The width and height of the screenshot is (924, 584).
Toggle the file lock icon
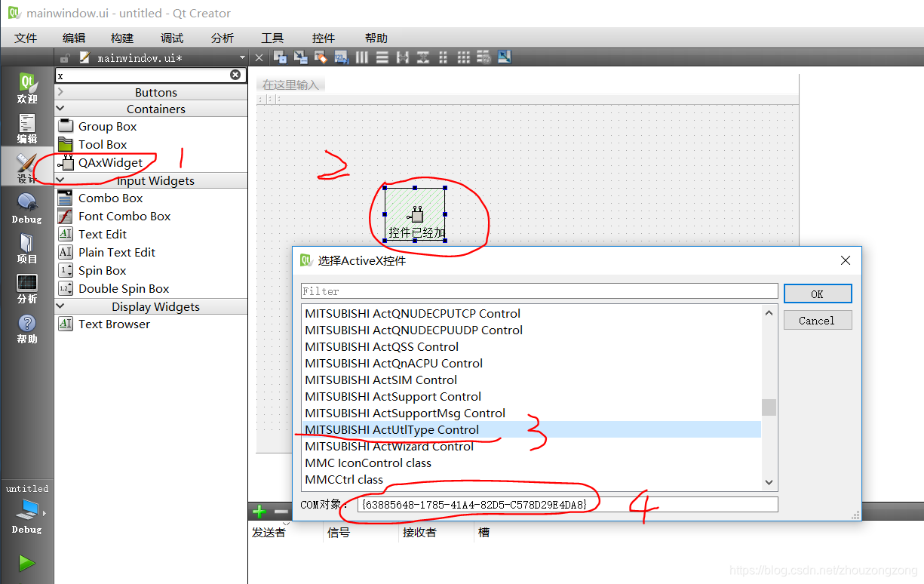(x=66, y=57)
